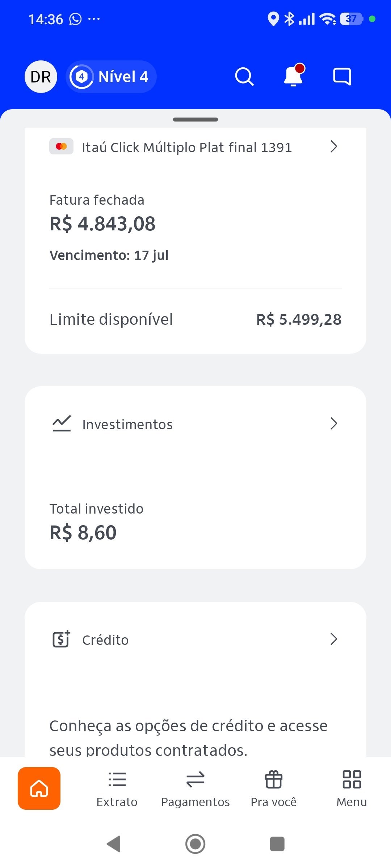Image resolution: width=391 pixels, height=868 pixels.
Task: Open the chat message icon
Action: click(342, 76)
